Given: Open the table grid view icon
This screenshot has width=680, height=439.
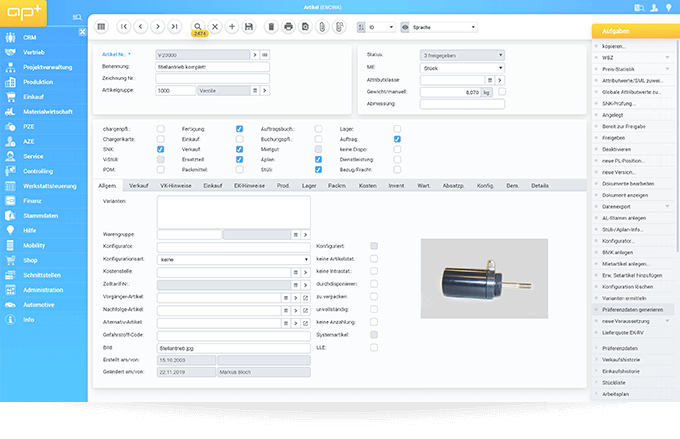Looking at the screenshot, I should point(102,26).
